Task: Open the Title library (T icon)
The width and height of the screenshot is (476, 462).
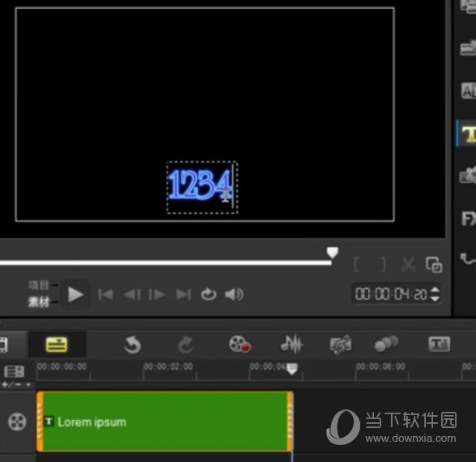Action: tap(469, 134)
